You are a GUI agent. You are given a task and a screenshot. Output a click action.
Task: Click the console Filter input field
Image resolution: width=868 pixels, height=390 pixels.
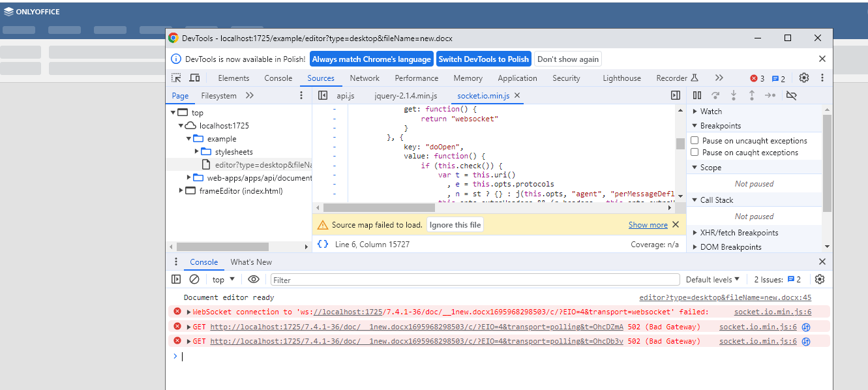tap(475, 280)
